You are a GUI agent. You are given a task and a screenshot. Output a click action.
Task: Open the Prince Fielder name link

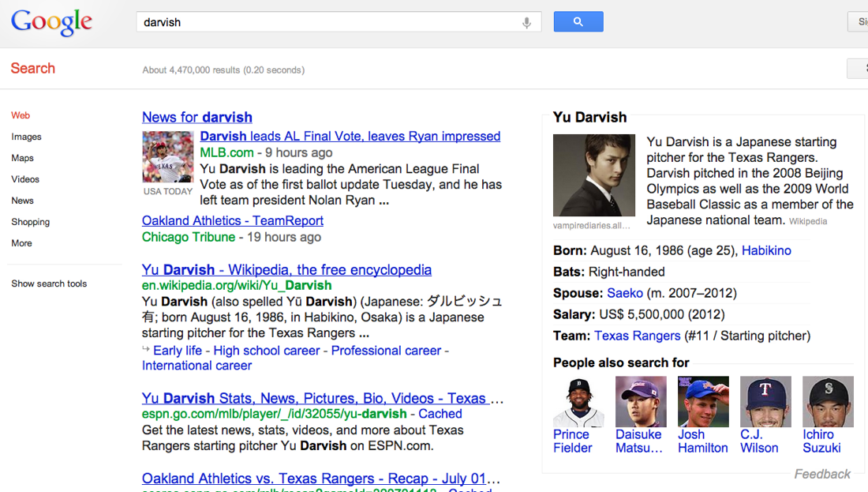pos(572,441)
